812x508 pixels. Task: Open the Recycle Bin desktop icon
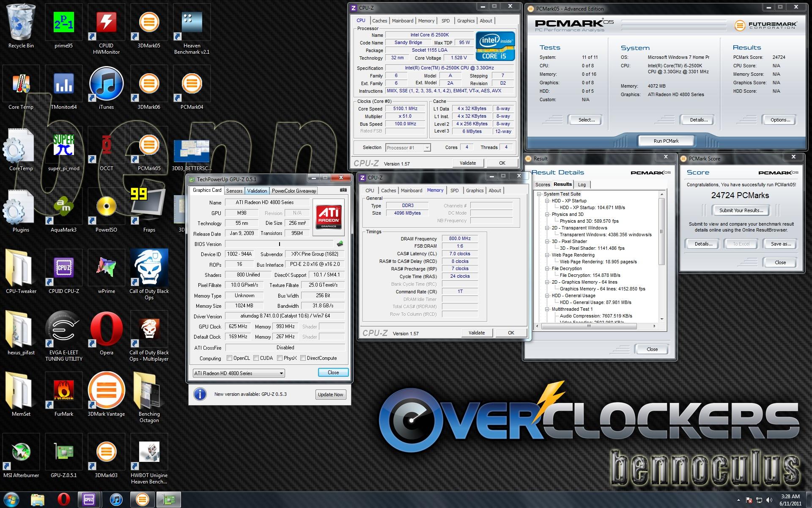(21, 26)
